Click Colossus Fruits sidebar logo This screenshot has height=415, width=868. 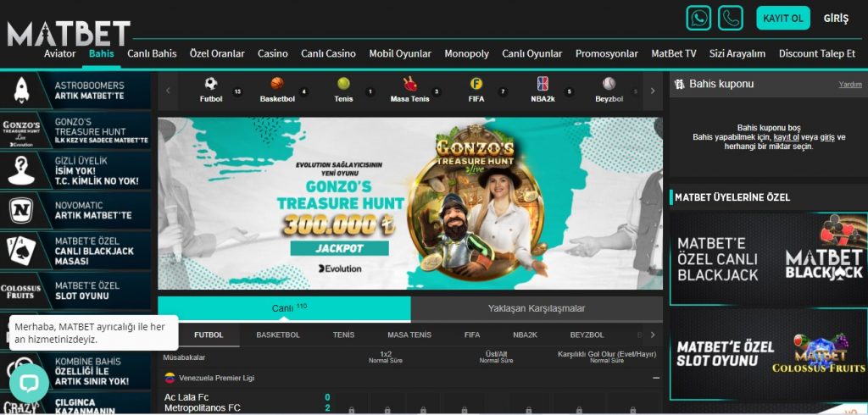tap(20, 291)
